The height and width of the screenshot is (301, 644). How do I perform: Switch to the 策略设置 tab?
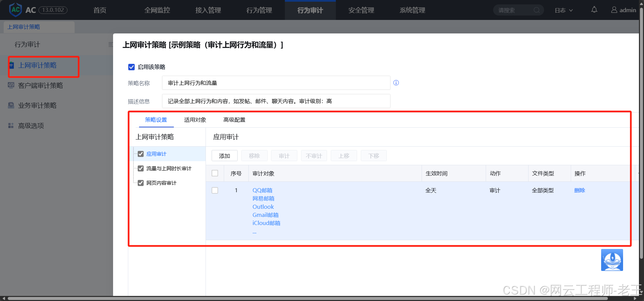(156, 120)
